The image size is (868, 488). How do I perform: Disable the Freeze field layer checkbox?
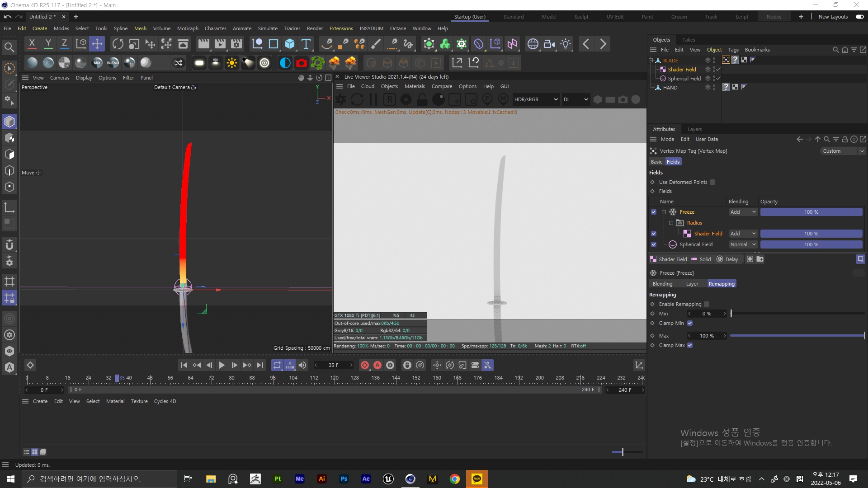(x=654, y=212)
